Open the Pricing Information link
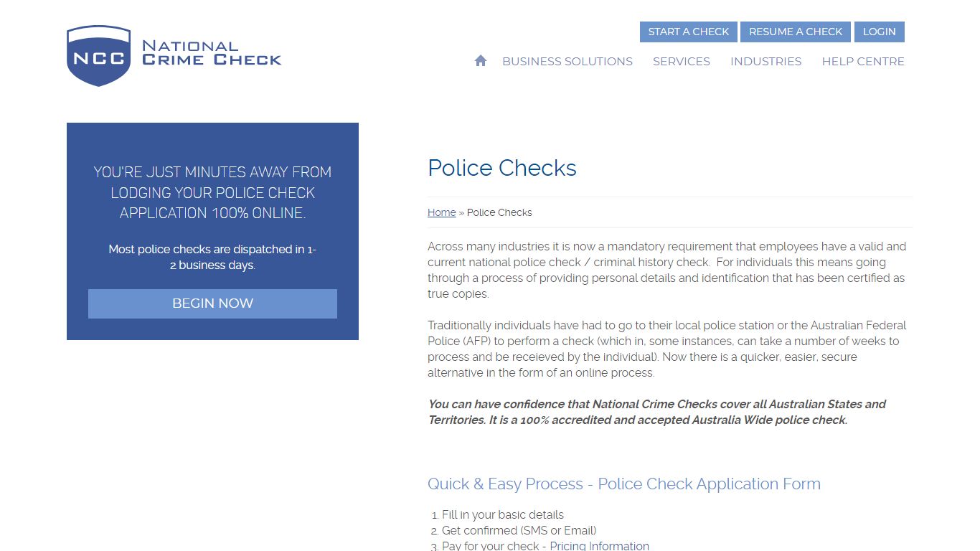The image size is (980, 551). pos(600,546)
